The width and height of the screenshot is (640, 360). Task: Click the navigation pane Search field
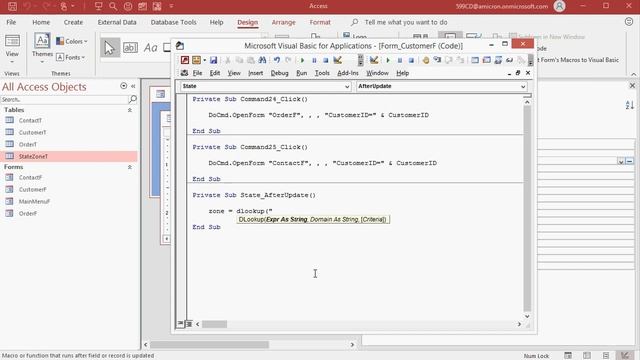click(x=64, y=99)
